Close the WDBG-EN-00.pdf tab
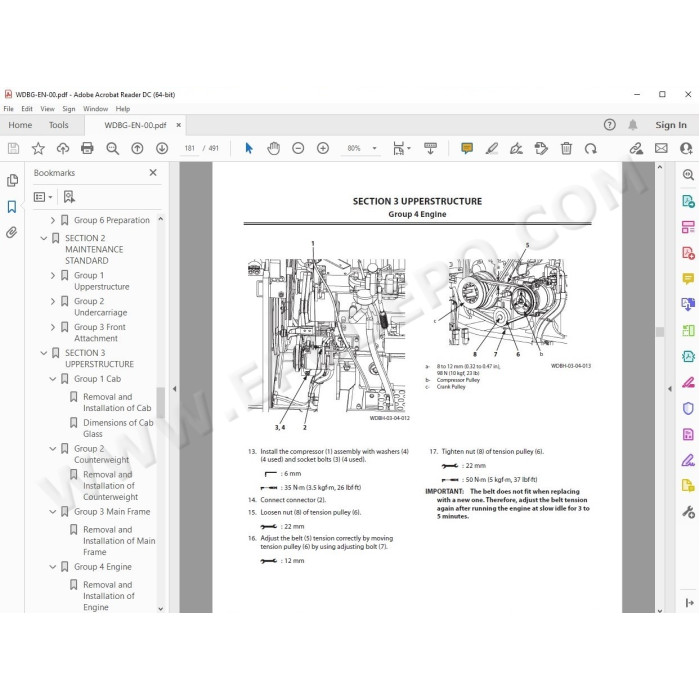This screenshot has width=700, height=700. click(179, 125)
